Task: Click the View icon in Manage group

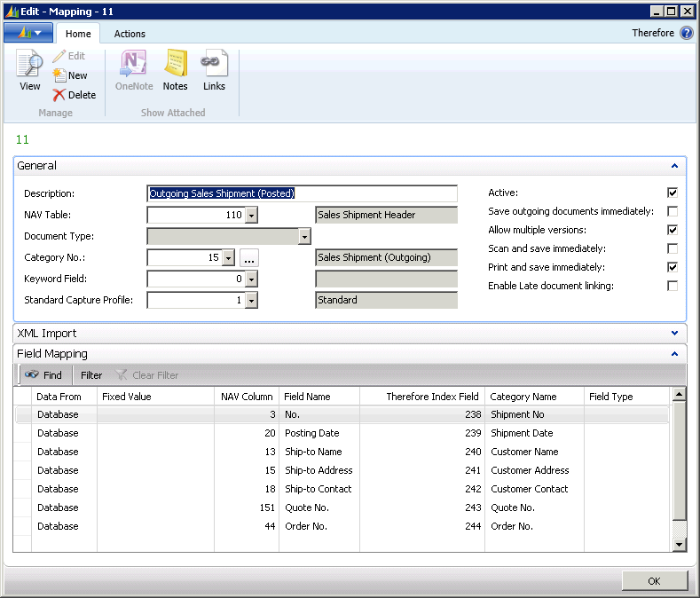Action: click(x=29, y=66)
